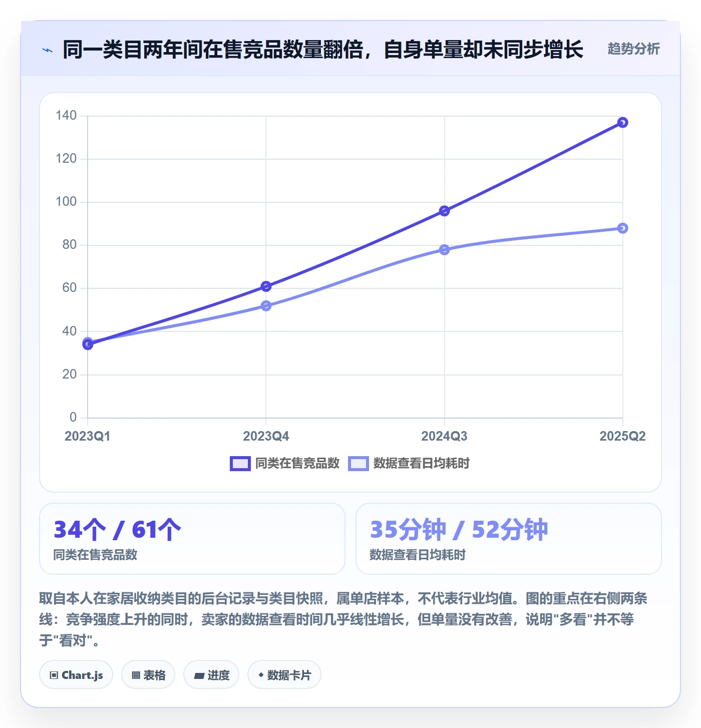Toggle the 数据查看日均耗时 legend color swatch

358,464
